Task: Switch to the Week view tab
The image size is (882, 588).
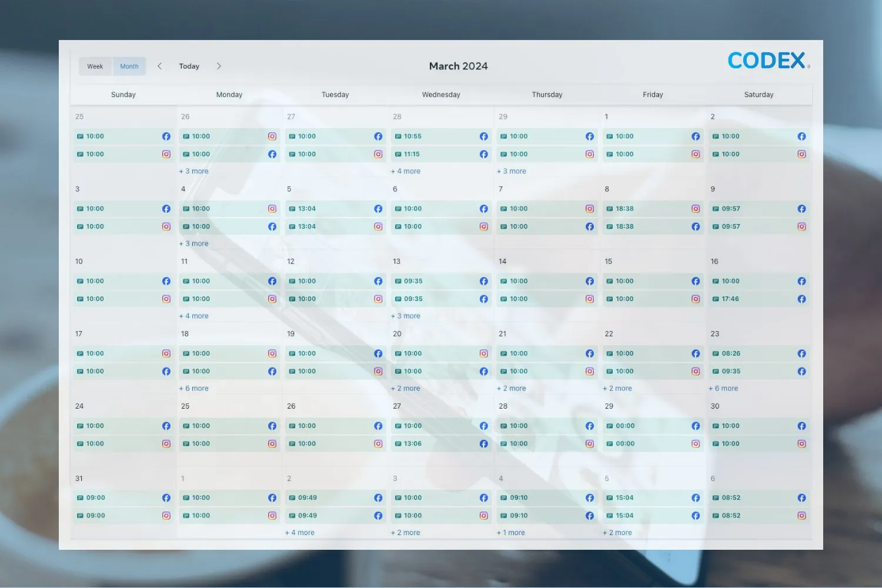Action: 95,66
